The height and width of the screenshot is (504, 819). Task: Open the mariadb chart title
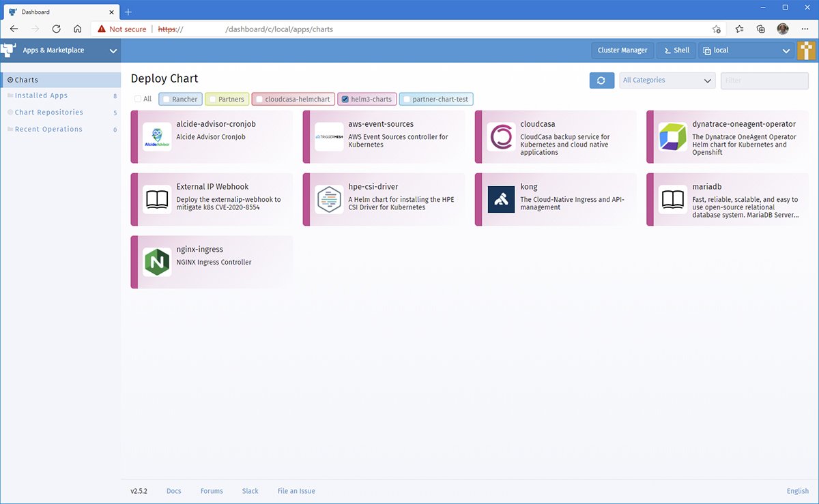click(x=707, y=187)
